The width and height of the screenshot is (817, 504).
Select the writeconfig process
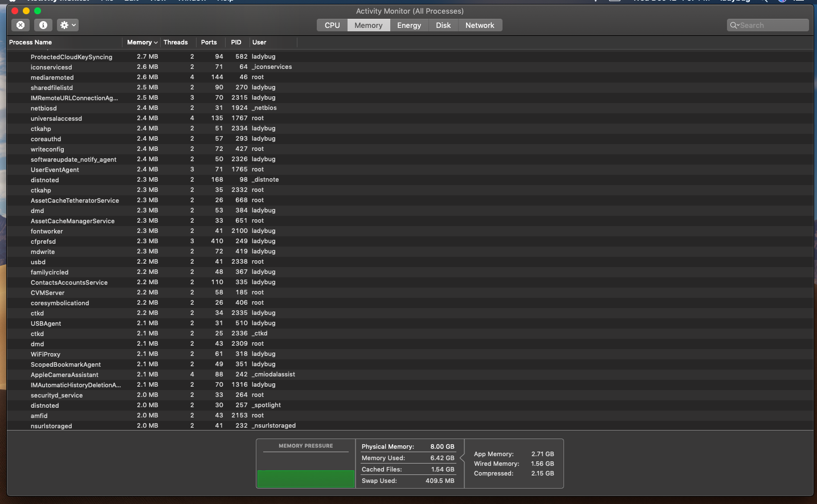tap(410, 149)
